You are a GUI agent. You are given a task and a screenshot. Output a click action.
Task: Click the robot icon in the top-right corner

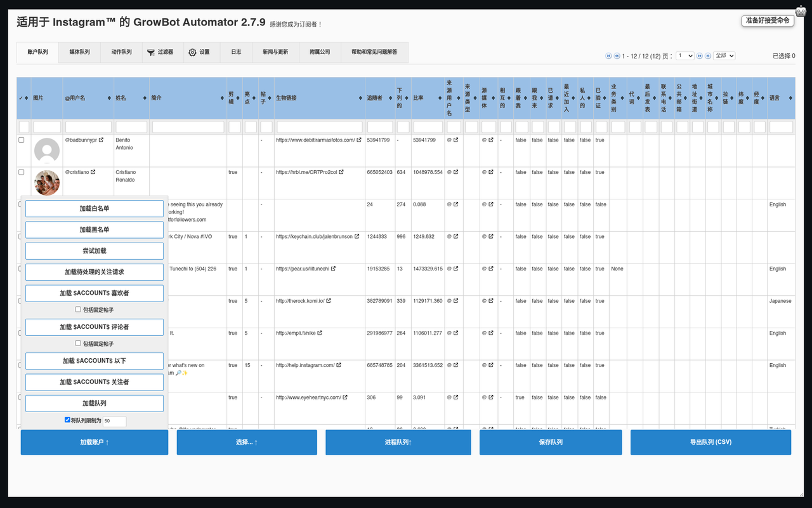pos(801,11)
